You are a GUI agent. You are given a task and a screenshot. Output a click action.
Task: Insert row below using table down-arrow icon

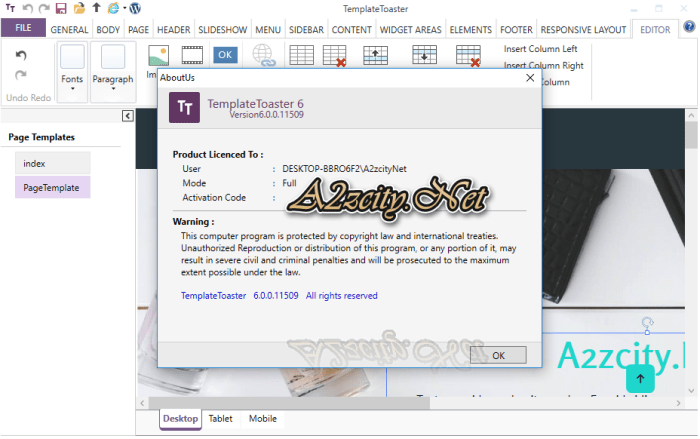pos(424,55)
